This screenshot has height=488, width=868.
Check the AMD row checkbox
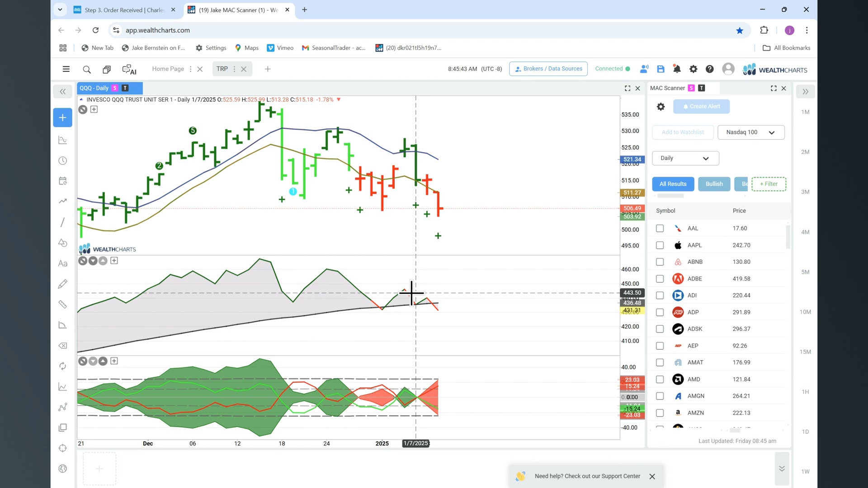point(660,379)
